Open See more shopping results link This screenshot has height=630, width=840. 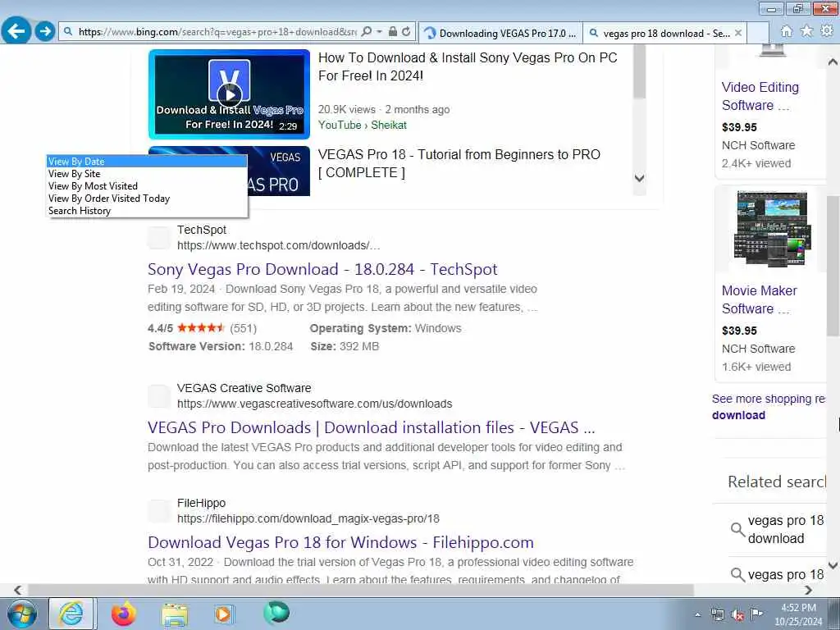768,407
